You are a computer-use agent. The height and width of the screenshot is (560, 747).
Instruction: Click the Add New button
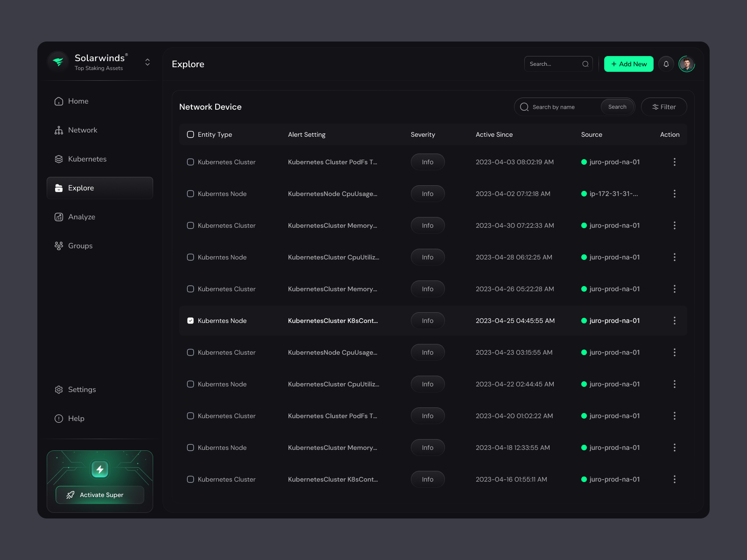[629, 64]
